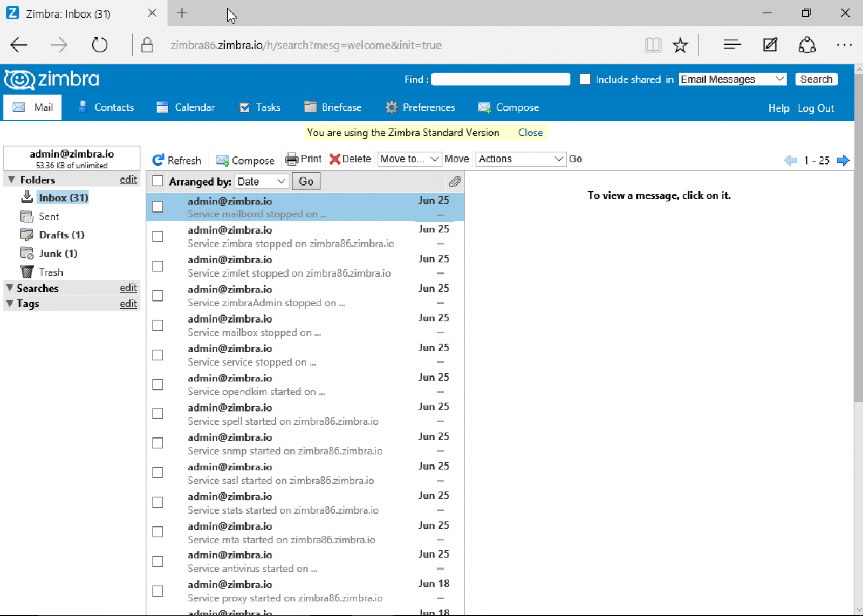Click the browser Share icon
863x616 pixels.
coord(807,45)
